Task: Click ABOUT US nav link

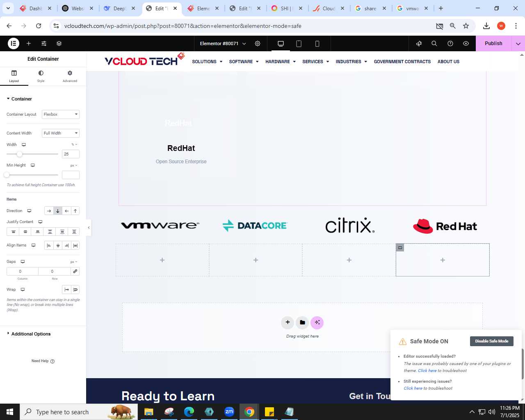Action: tap(448, 62)
